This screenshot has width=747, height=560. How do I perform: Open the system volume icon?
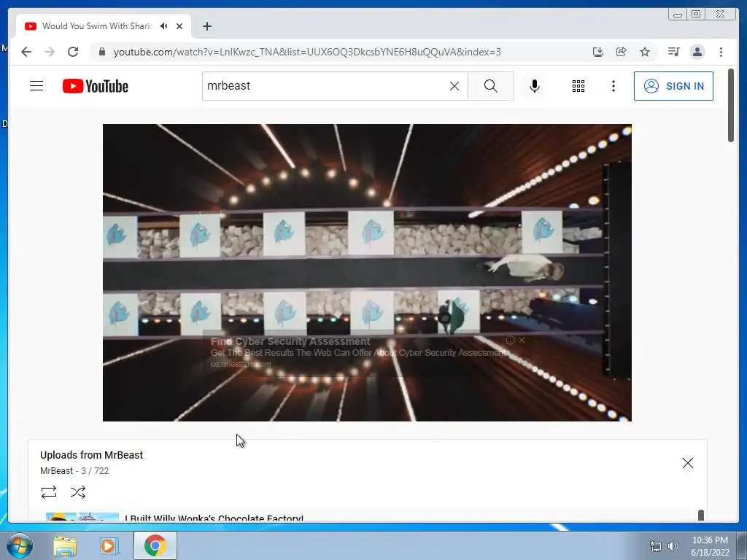[x=673, y=546]
